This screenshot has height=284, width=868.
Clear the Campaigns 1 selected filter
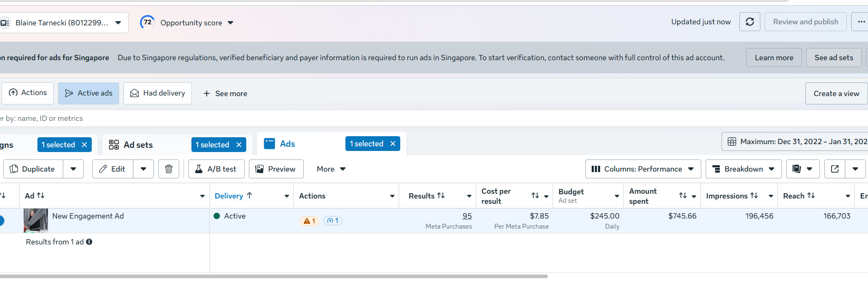[x=84, y=145]
